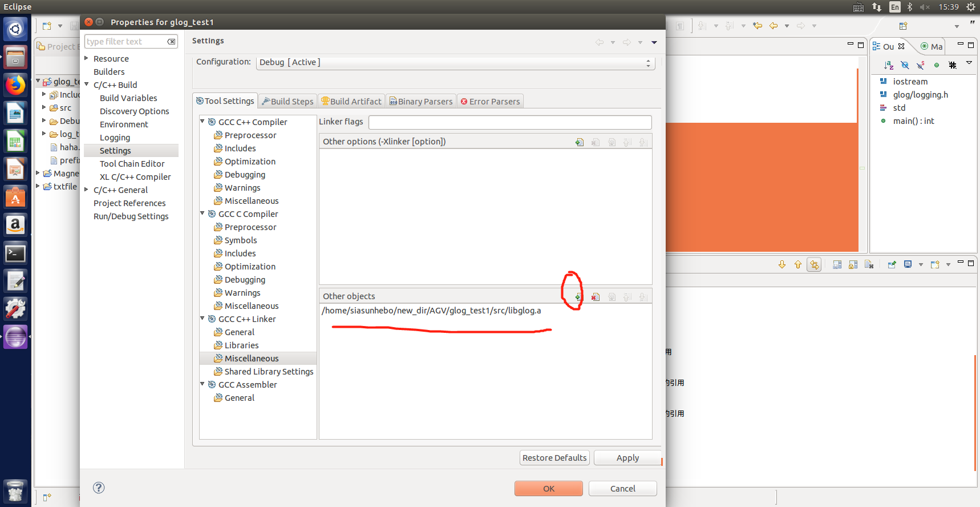Click Hide Inactive Elements icon in Outline

(953, 65)
